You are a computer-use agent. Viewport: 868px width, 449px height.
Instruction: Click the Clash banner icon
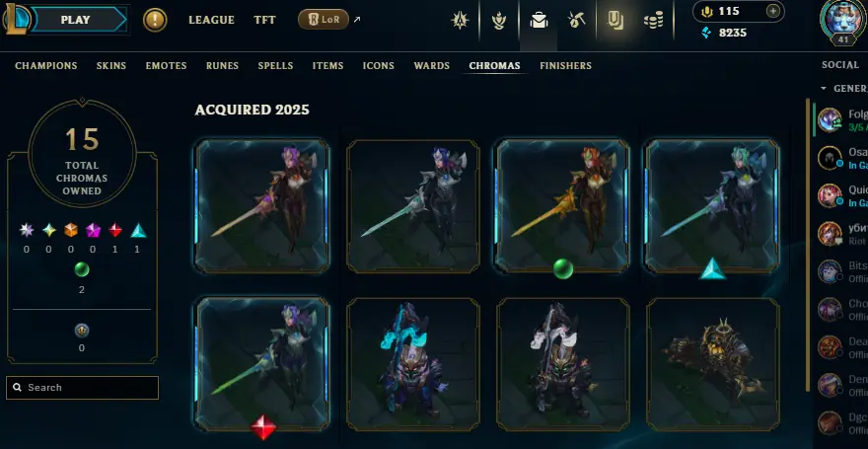coord(499,21)
